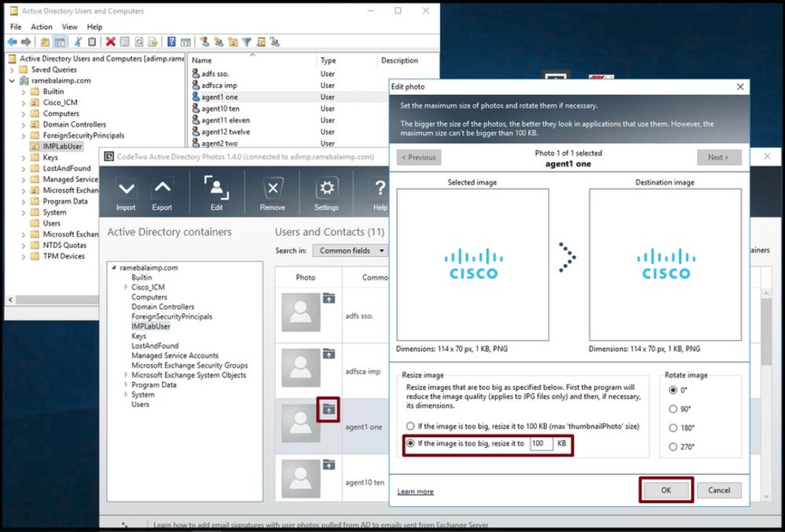The height and width of the screenshot is (532, 785).
Task: Click upload photo icon for agent1 one
Action: (x=328, y=409)
